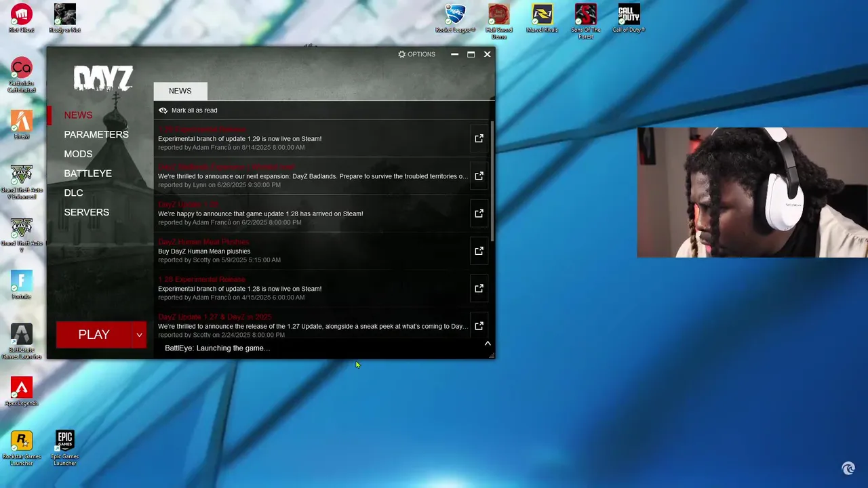Screen dimensions: 868x488
Task: Select the Fortnite desktop icon
Action: coord(22,285)
